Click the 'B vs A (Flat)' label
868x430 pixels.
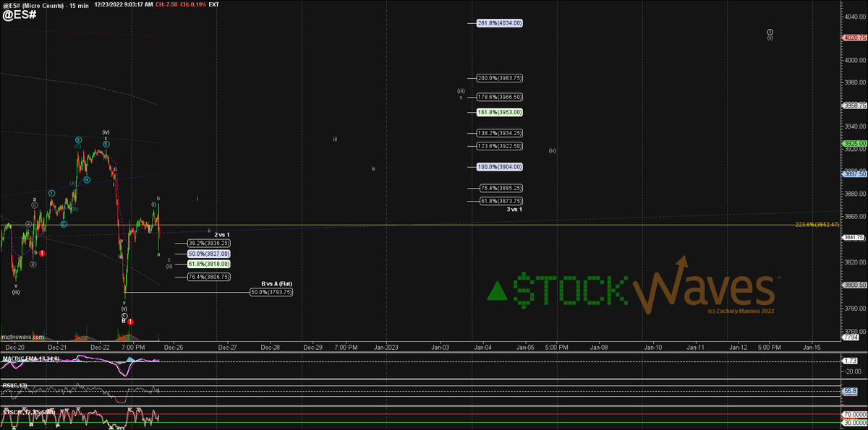[x=276, y=284]
